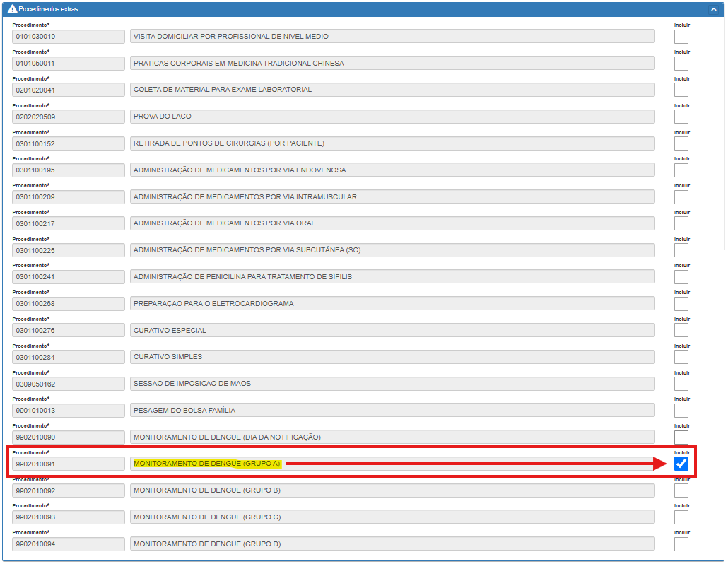
Task: Tick Incluir for Coleta de Material para Exame
Action: pyautogui.click(x=681, y=90)
